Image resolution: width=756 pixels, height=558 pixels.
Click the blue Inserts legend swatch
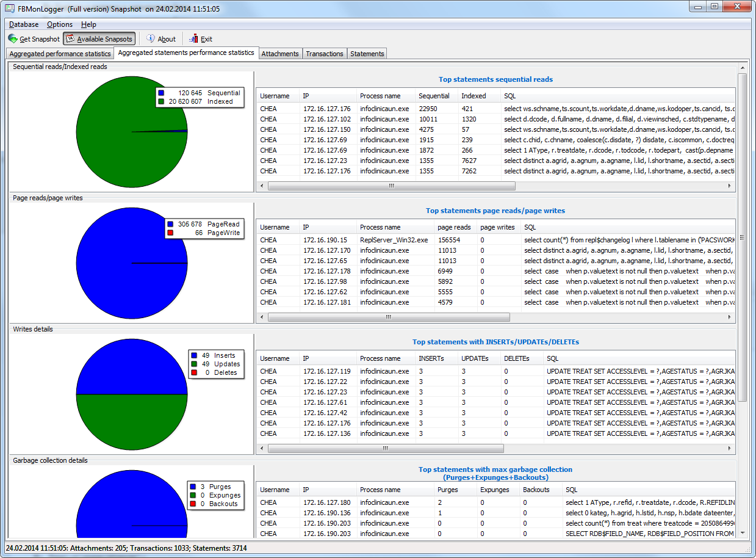pos(194,355)
